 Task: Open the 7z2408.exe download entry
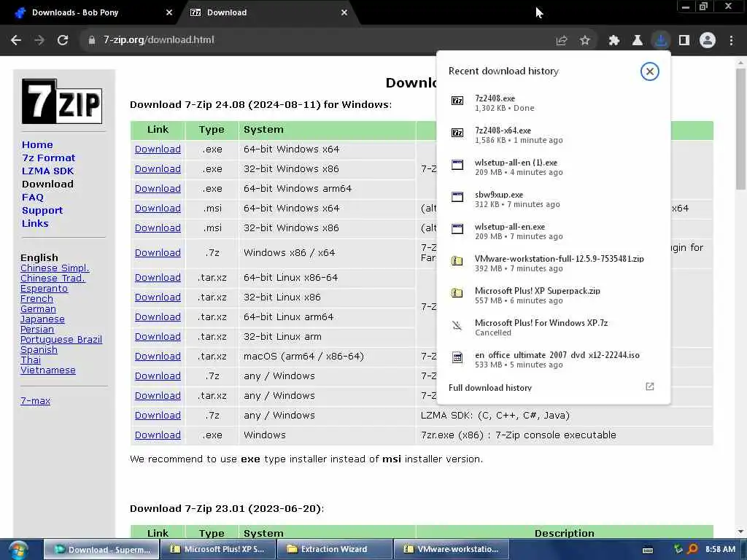pos(553,103)
